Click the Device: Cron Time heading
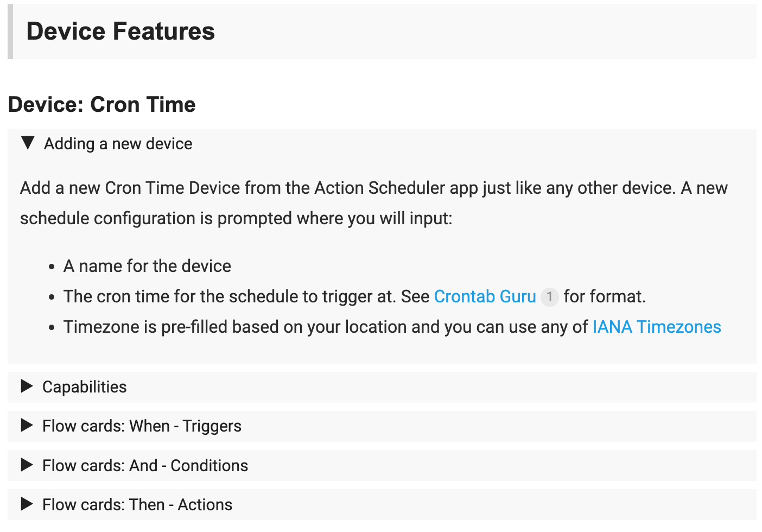Viewport: 762px width, 532px height. click(x=102, y=104)
